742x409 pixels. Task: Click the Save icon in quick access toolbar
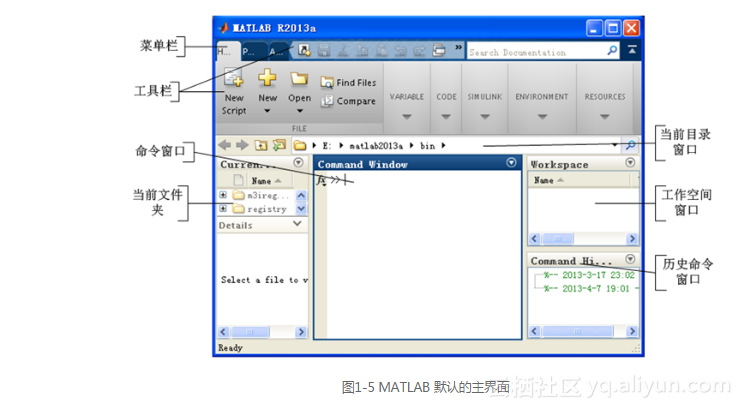coord(324,50)
